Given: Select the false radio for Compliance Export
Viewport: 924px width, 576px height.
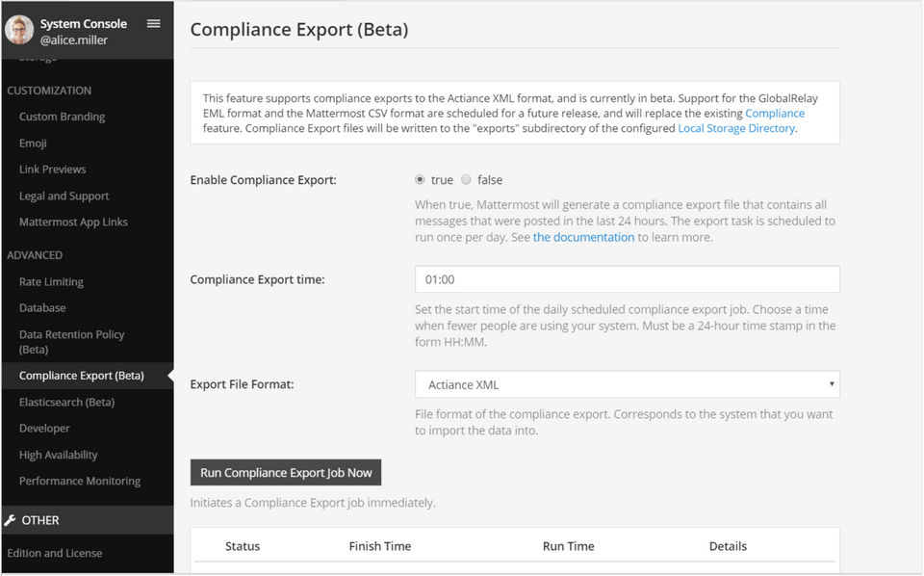Looking at the screenshot, I should pyautogui.click(x=467, y=180).
